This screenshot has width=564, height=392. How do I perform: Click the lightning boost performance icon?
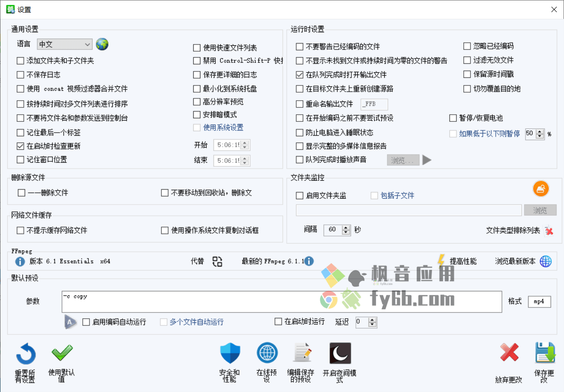(441, 260)
